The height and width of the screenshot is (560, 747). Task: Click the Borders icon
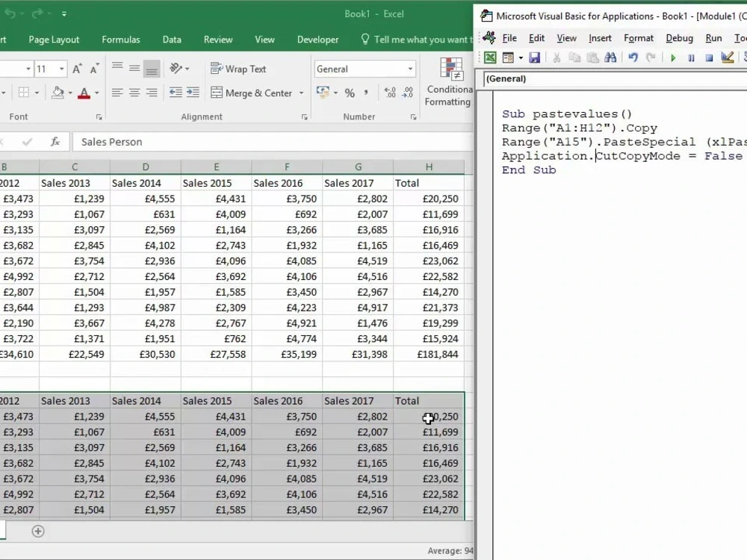click(23, 93)
